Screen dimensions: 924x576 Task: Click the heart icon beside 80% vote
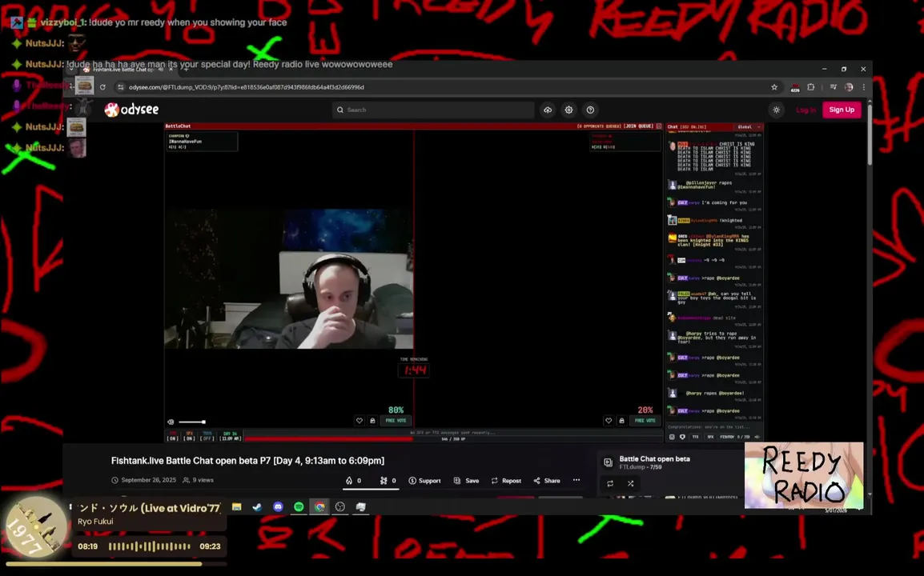click(x=360, y=421)
